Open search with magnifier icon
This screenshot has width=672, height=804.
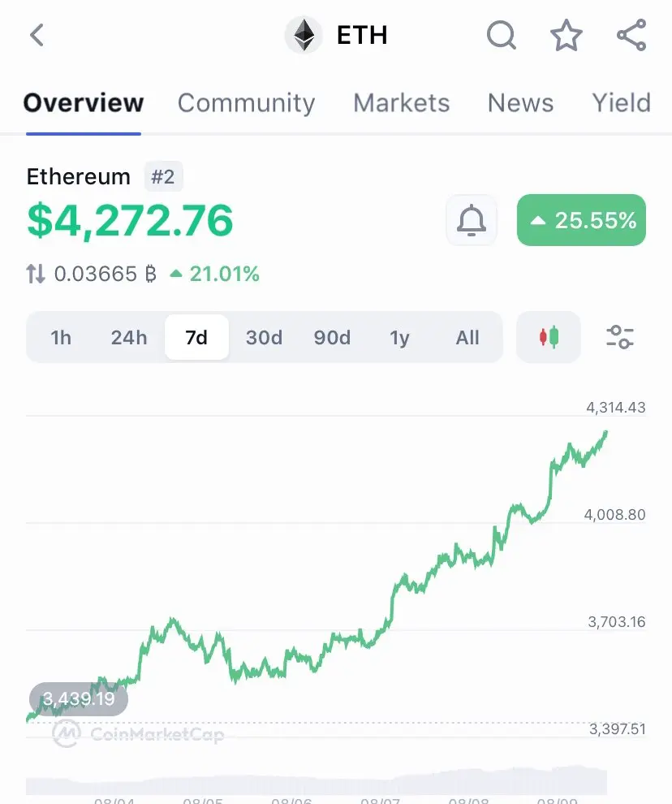[501, 36]
